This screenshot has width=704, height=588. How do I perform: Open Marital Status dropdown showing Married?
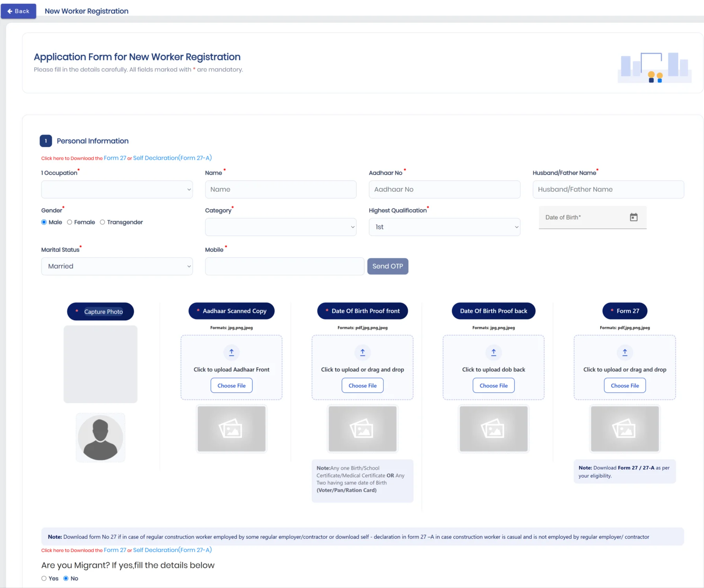coord(117,266)
